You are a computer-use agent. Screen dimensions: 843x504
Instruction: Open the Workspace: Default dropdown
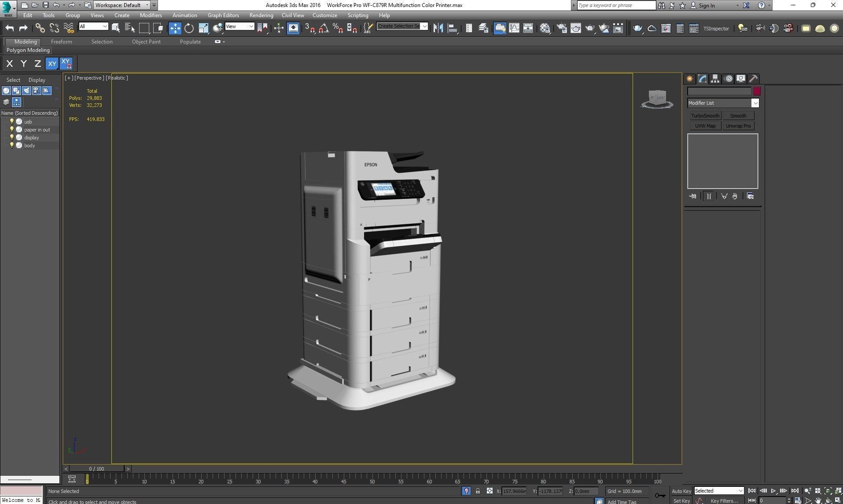coord(122,5)
